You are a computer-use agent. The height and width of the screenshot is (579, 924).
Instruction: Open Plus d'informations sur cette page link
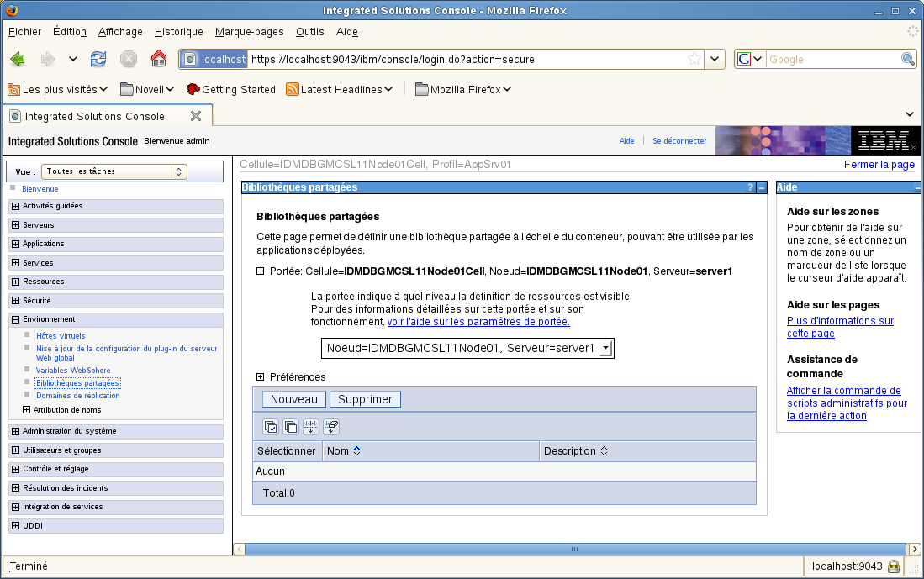coord(840,327)
